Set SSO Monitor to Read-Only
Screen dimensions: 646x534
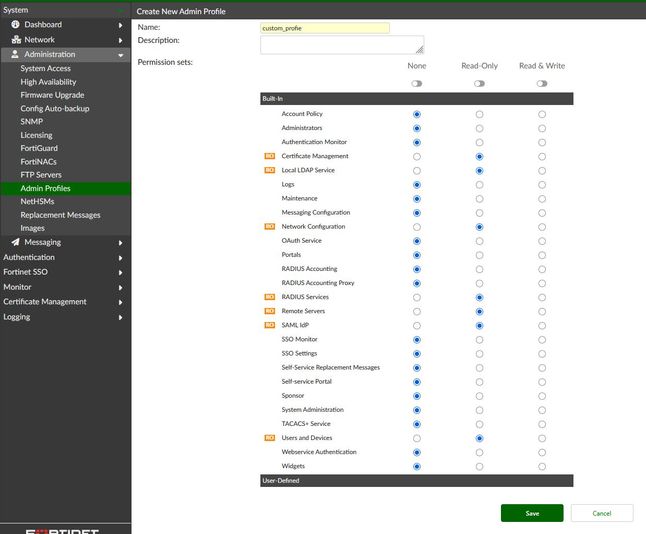[x=479, y=340]
